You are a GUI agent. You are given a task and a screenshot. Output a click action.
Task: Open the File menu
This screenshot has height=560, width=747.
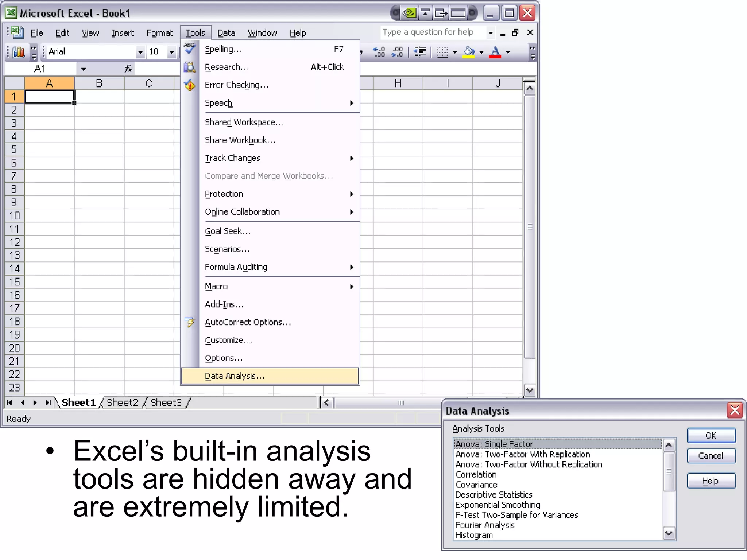coord(37,33)
